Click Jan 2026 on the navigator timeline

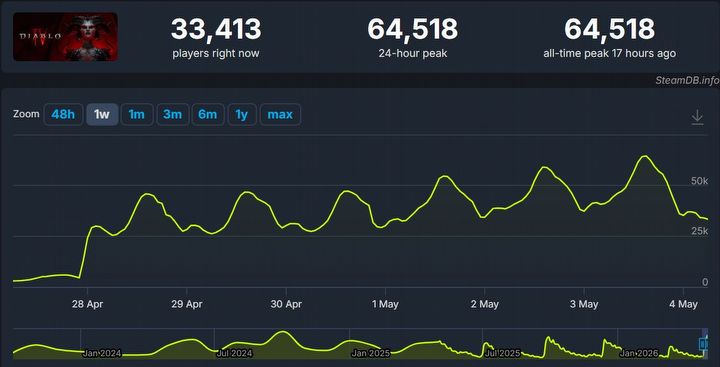pos(639,353)
